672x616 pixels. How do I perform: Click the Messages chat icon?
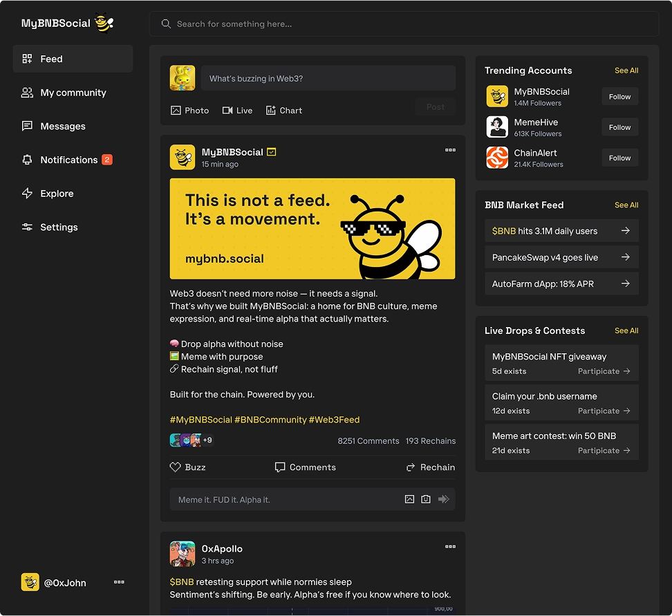(27, 126)
